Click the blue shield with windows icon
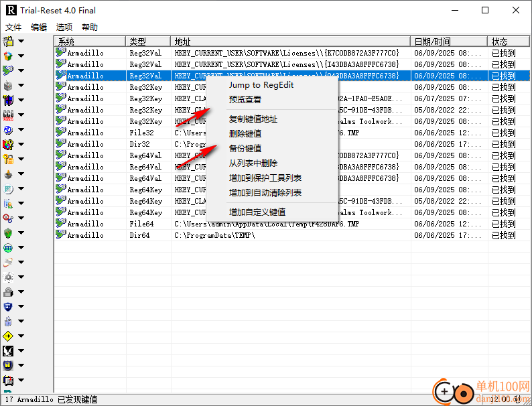The width and height of the screenshot is (532, 406). pos(8,307)
